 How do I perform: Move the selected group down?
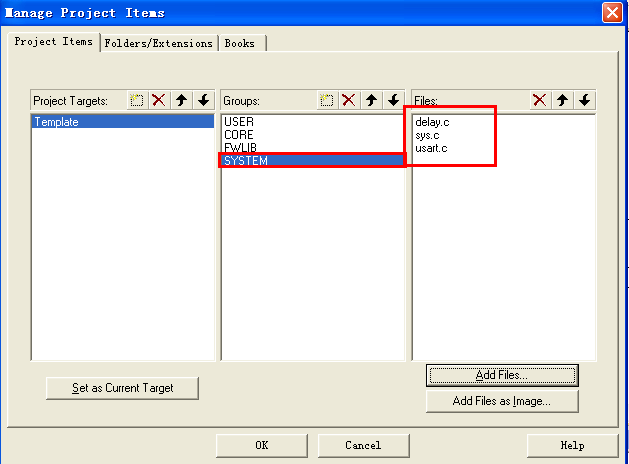(394, 100)
